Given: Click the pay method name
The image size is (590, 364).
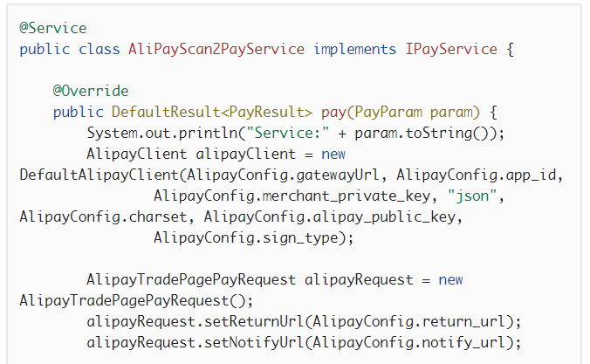Looking at the screenshot, I should click(x=333, y=113).
